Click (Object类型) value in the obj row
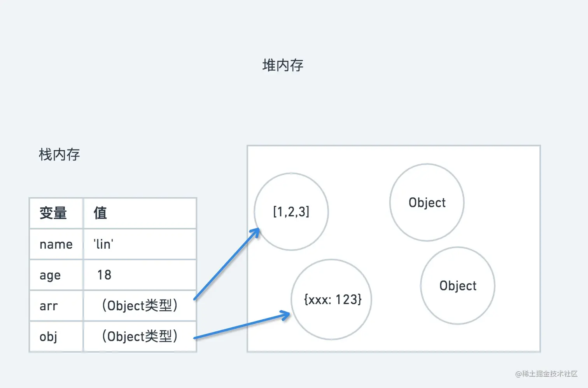The width and height of the screenshot is (588, 388). (140, 336)
